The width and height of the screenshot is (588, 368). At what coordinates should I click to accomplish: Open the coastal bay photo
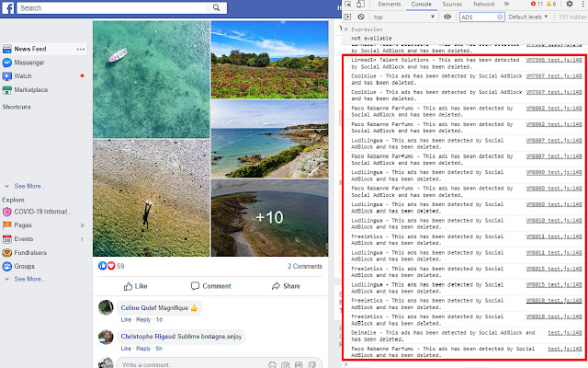269,139
